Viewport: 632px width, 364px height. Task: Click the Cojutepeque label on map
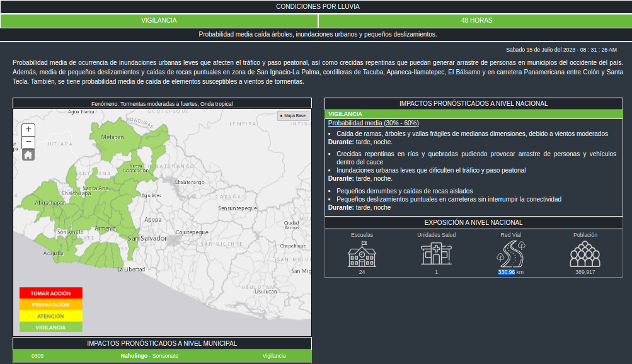192,232
